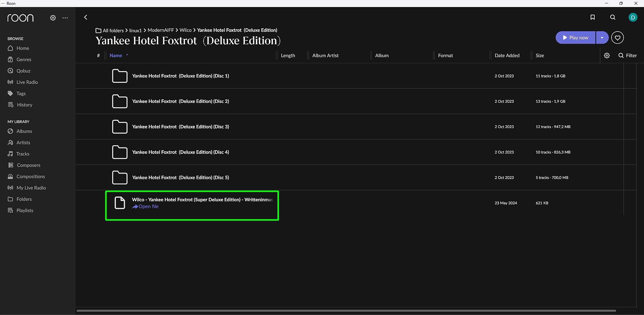Open column settings gear near Filter
Image resolution: width=644 pixels, height=315 pixels.
(x=607, y=55)
